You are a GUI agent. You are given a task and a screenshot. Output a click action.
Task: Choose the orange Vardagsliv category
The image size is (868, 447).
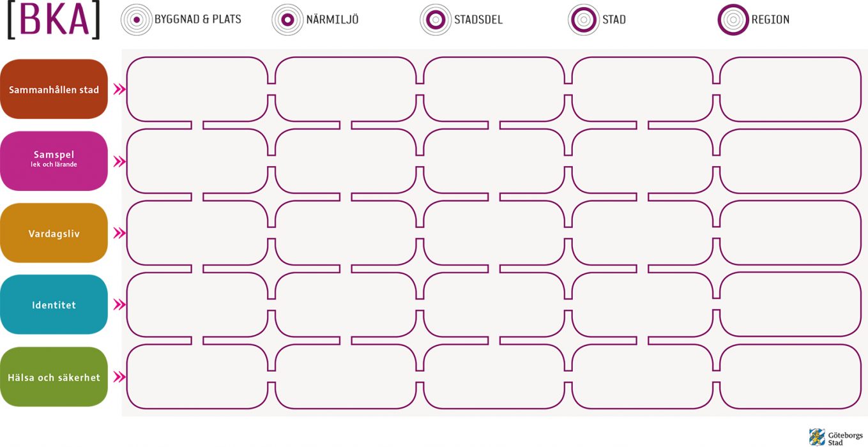click(x=54, y=233)
